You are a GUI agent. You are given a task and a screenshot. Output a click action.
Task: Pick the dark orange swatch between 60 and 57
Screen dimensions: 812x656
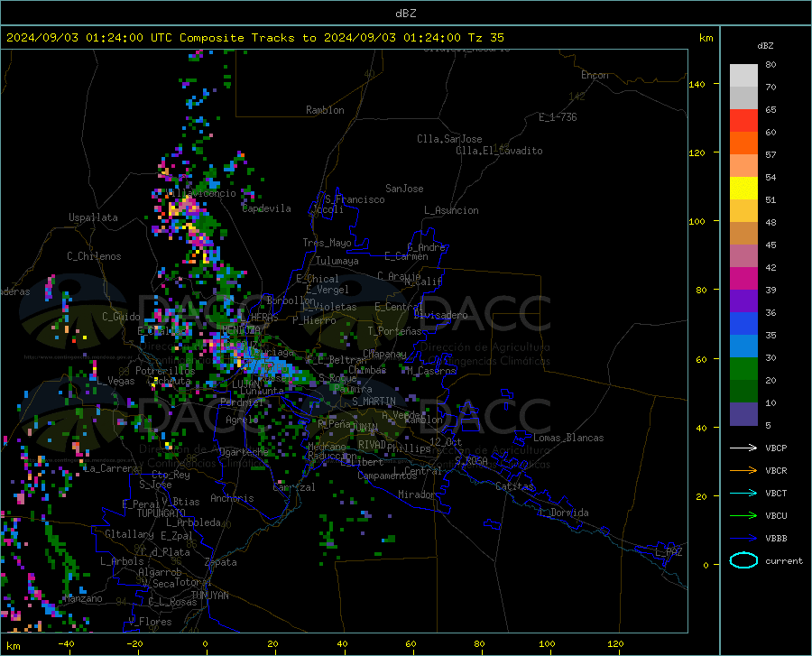[x=743, y=143]
